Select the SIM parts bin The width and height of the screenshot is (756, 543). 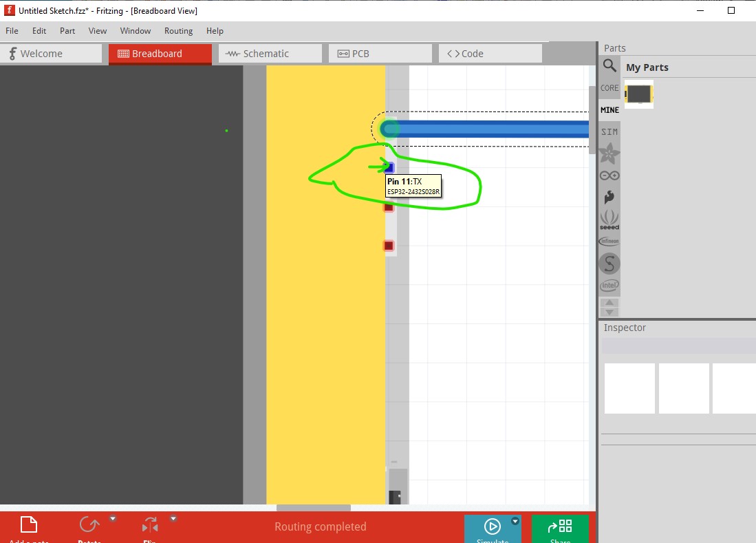609,131
